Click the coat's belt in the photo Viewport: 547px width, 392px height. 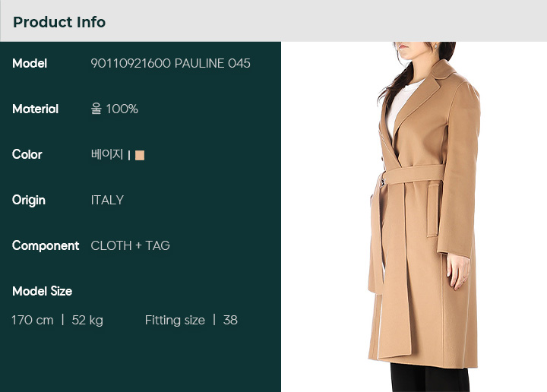coord(413,175)
